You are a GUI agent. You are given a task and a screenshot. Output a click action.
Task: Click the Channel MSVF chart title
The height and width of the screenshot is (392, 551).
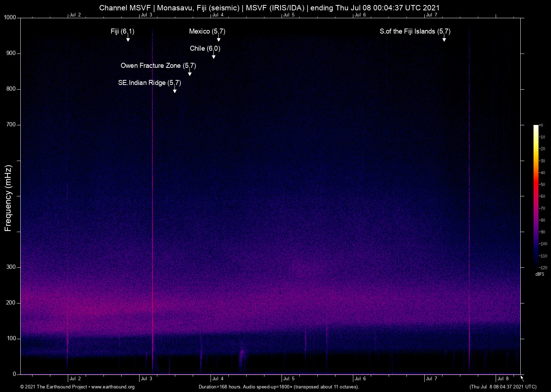click(x=269, y=7)
